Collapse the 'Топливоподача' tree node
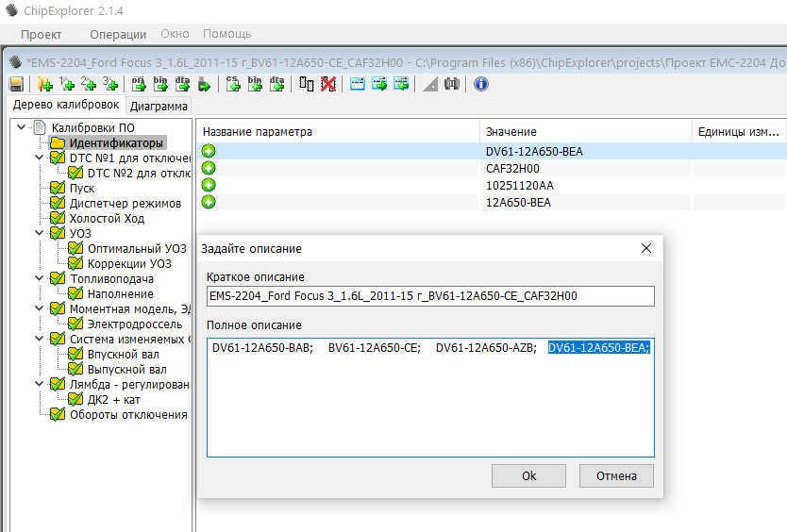 pyautogui.click(x=39, y=279)
